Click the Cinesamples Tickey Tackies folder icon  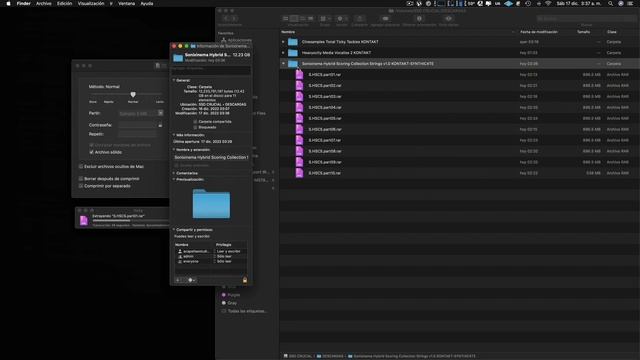point(293,42)
